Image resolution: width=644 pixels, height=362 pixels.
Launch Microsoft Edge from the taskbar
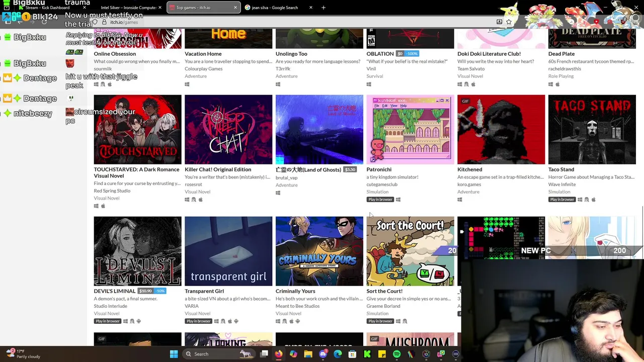(338, 354)
